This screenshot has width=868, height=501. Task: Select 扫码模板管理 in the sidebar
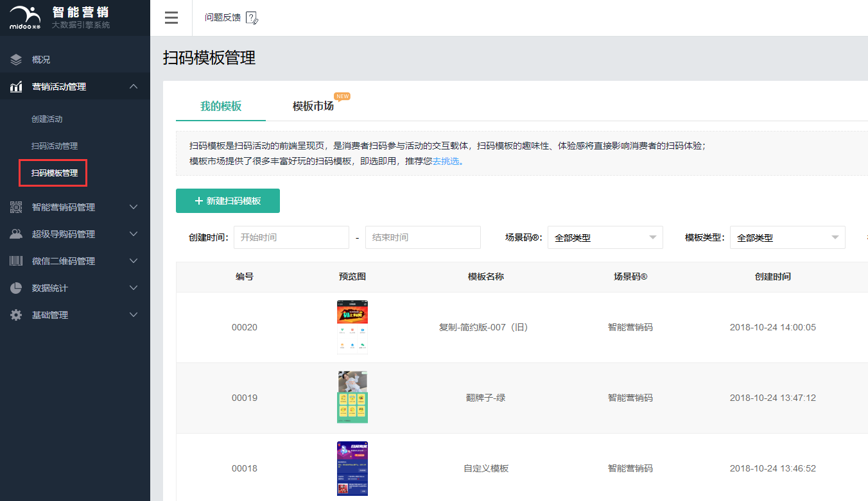pos(55,173)
